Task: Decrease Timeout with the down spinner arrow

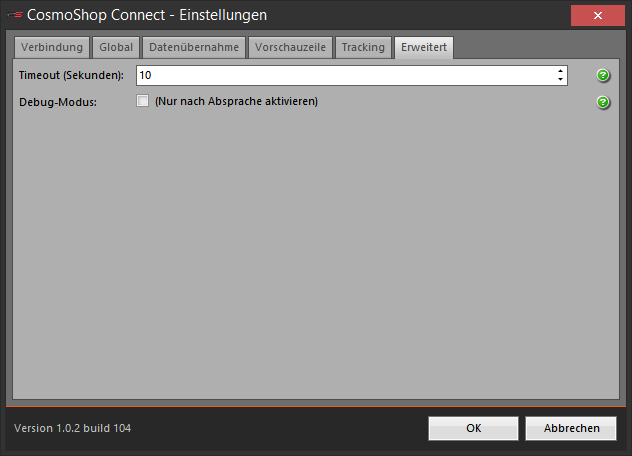Action: pyautogui.click(x=560, y=79)
